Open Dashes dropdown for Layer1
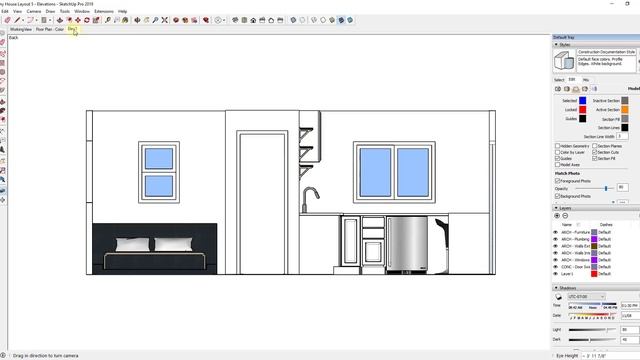The width and height of the screenshot is (640, 360). point(604,274)
